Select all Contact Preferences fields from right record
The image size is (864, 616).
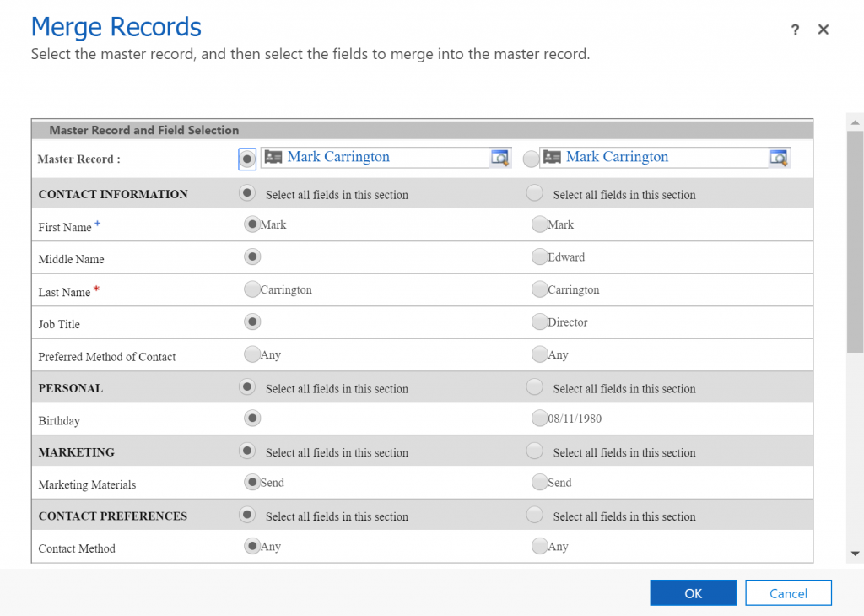(534, 515)
